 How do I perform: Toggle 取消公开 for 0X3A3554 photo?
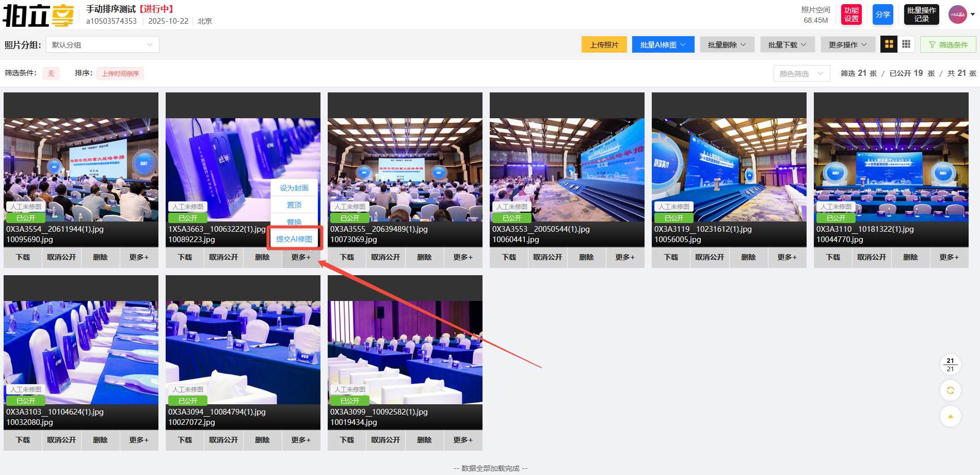[61, 257]
